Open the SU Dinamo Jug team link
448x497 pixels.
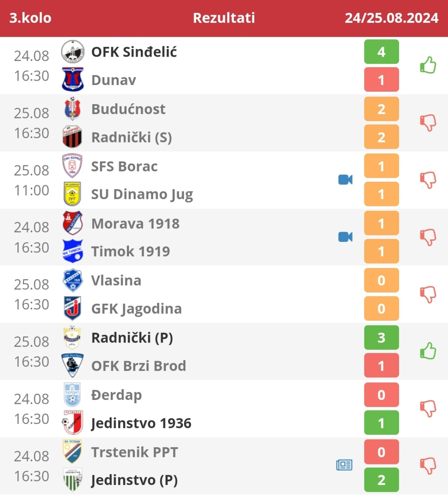coord(142,194)
